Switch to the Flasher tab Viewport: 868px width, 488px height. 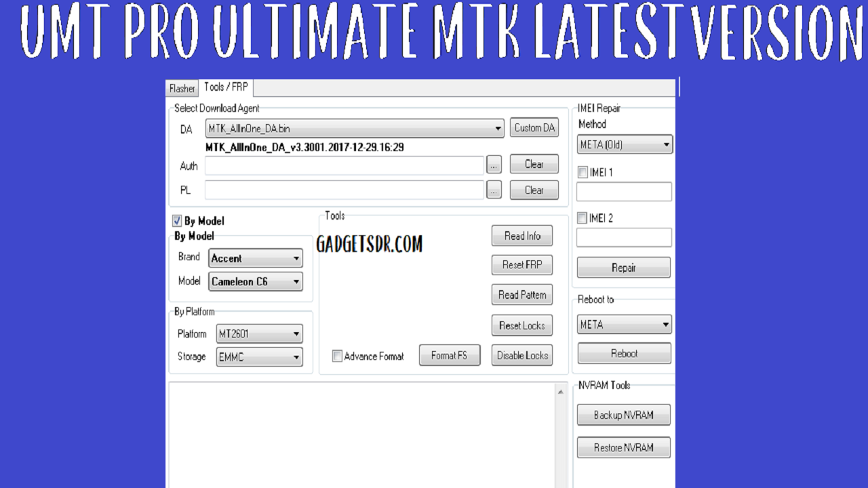pyautogui.click(x=181, y=88)
